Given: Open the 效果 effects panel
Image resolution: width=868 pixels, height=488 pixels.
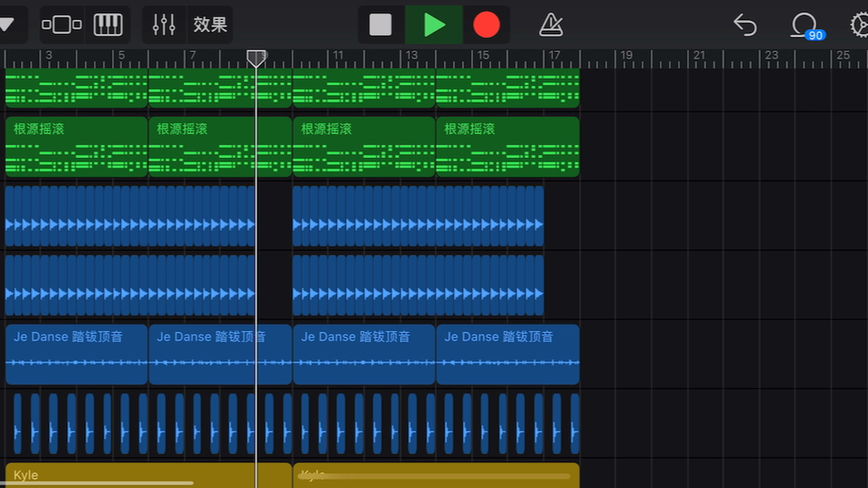Looking at the screenshot, I should [x=210, y=25].
